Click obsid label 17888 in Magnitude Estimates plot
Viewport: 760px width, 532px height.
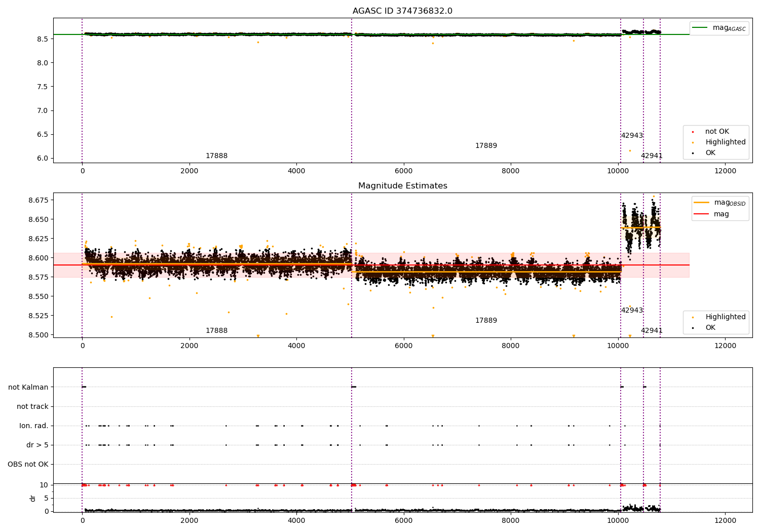click(x=216, y=331)
